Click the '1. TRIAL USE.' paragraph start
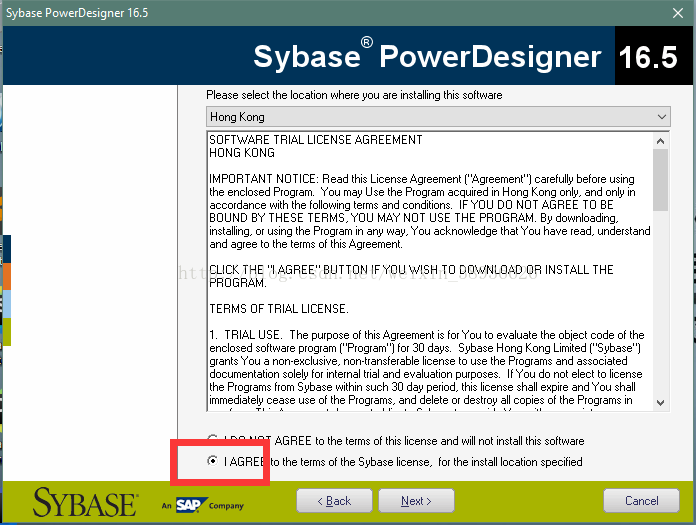The height and width of the screenshot is (525, 696). (x=245, y=335)
